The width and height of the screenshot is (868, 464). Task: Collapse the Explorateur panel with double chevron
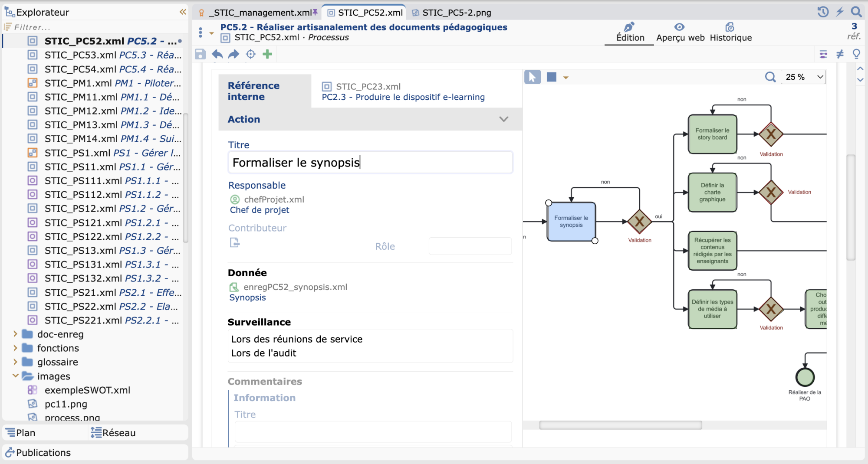coord(183,12)
